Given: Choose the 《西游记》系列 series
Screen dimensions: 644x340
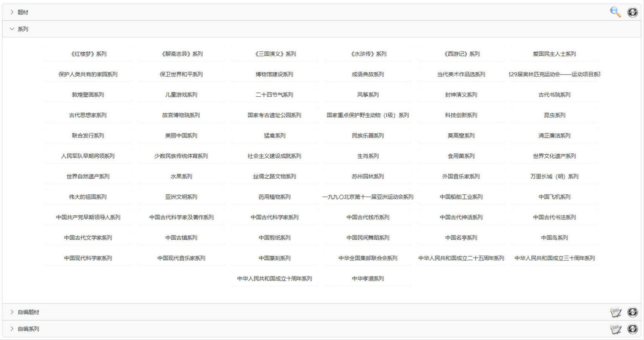Looking at the screenshot, I should pos(461,54).
